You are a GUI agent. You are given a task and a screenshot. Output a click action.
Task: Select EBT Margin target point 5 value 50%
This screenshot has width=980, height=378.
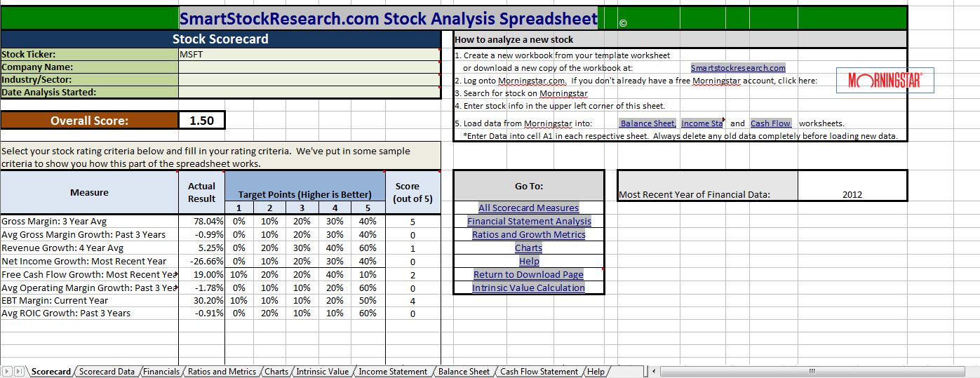coord(368,300)
